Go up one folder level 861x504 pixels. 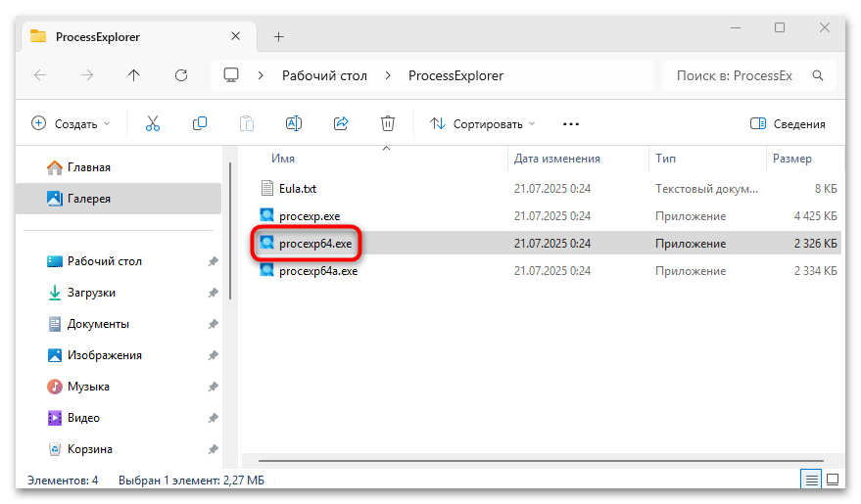tap(133, 75)
